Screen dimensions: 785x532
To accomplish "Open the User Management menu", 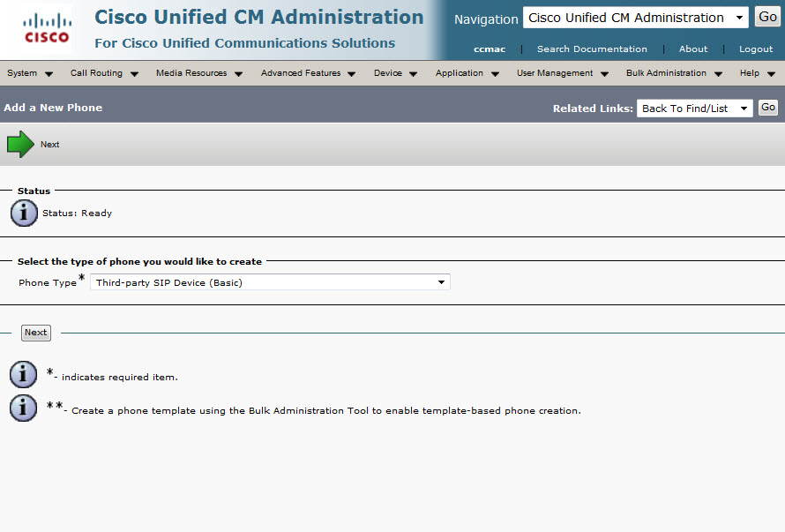I will coord(562,73).
